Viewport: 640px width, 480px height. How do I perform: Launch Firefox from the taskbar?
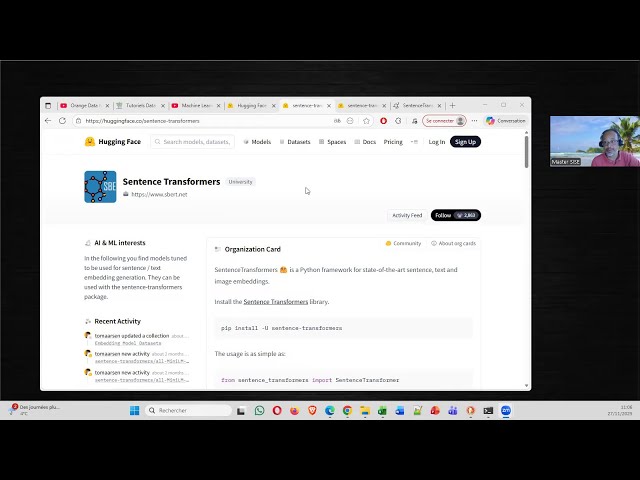(294, 410)
